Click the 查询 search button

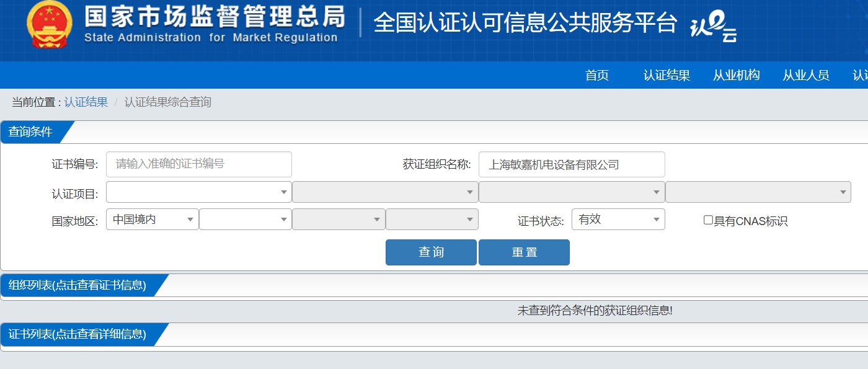[431, 252]
